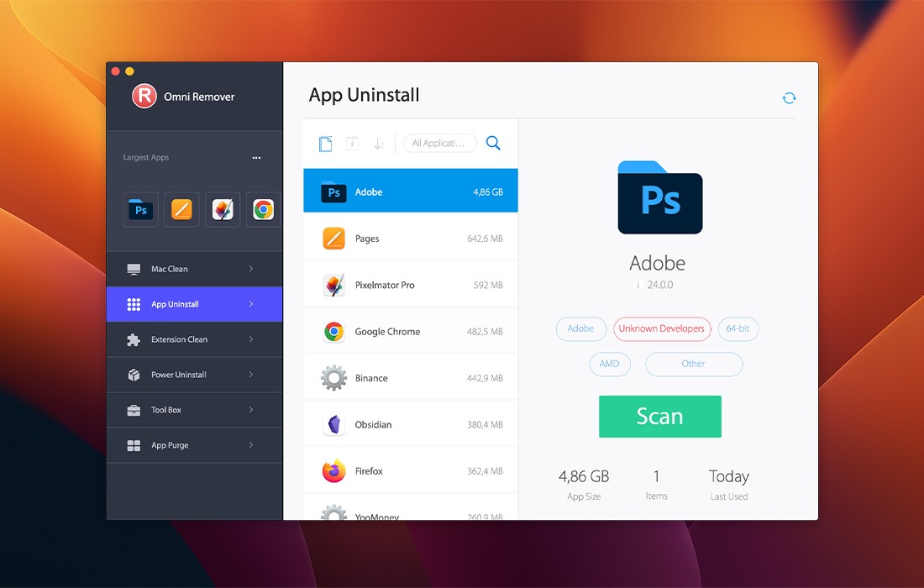The height and width of the screenshot is (588, 924).
Task: Select the Binance row
Action: pos(411,378)
